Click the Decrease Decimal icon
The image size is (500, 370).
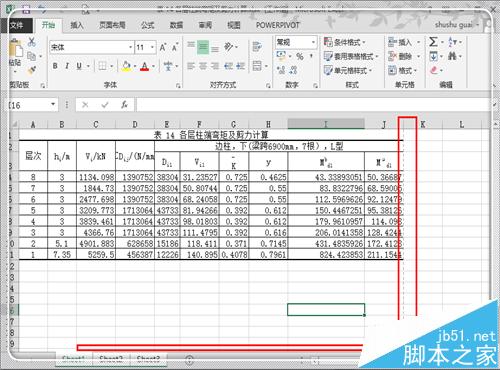[x=293, y=70]
